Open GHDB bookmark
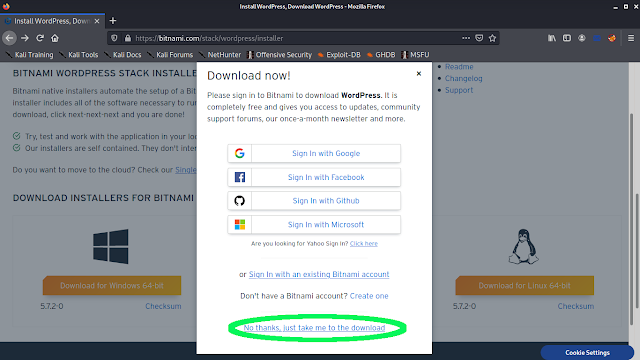The height and width of the screenshot is (360, 640). (x=381, y=55)
